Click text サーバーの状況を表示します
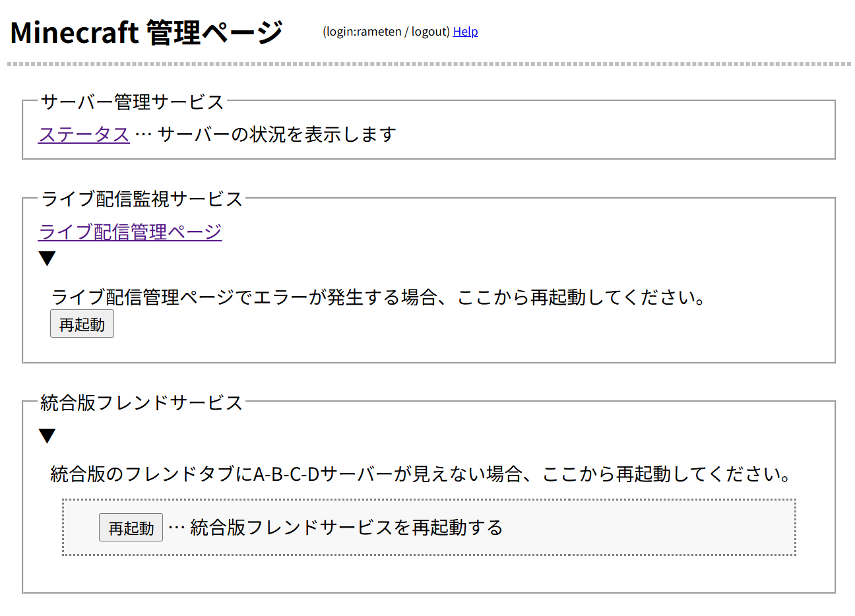The image size is (855, 616). point(276,134)
